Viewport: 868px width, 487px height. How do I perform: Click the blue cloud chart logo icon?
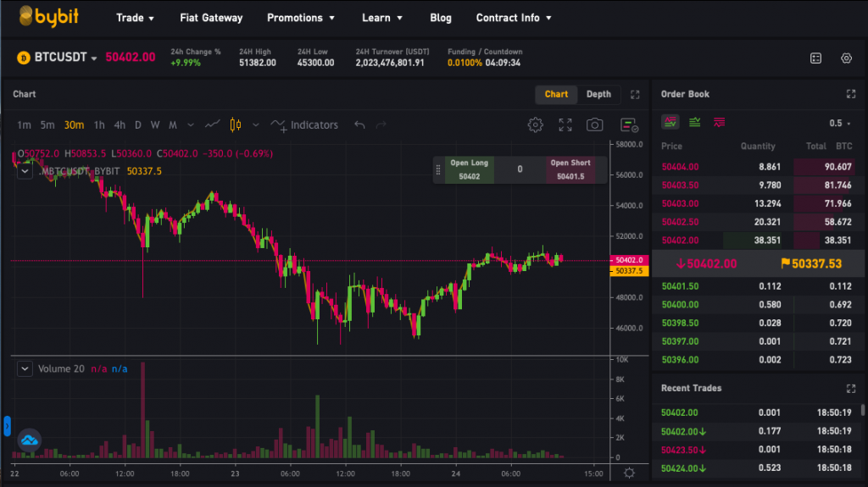tap(30, 440)
